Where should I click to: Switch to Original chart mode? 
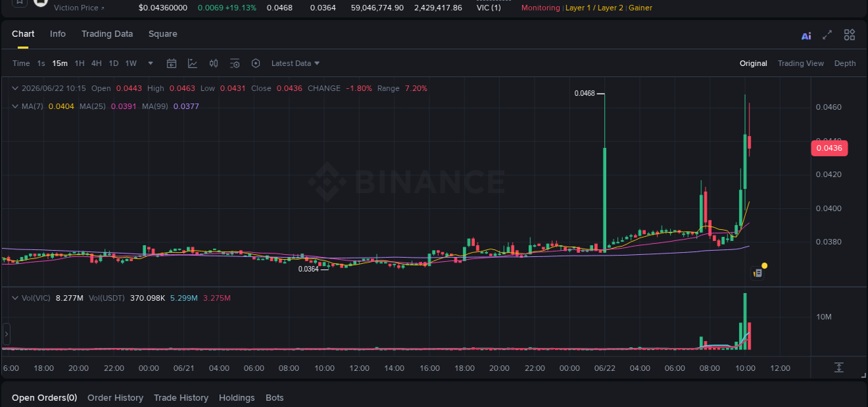click(x=753, y=63)
